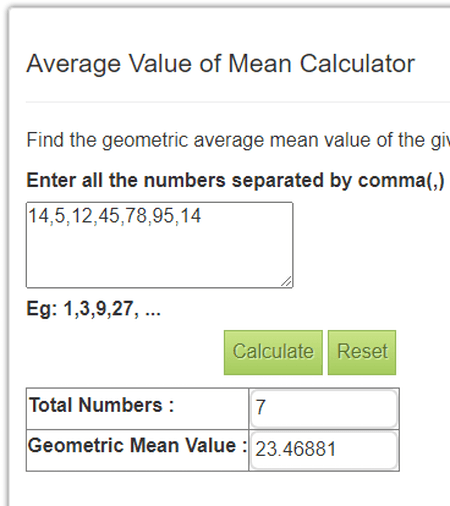Place cursor after the last 14 in numbers box
The height and width of the screenshot is (506, 450).
[201, 216]
